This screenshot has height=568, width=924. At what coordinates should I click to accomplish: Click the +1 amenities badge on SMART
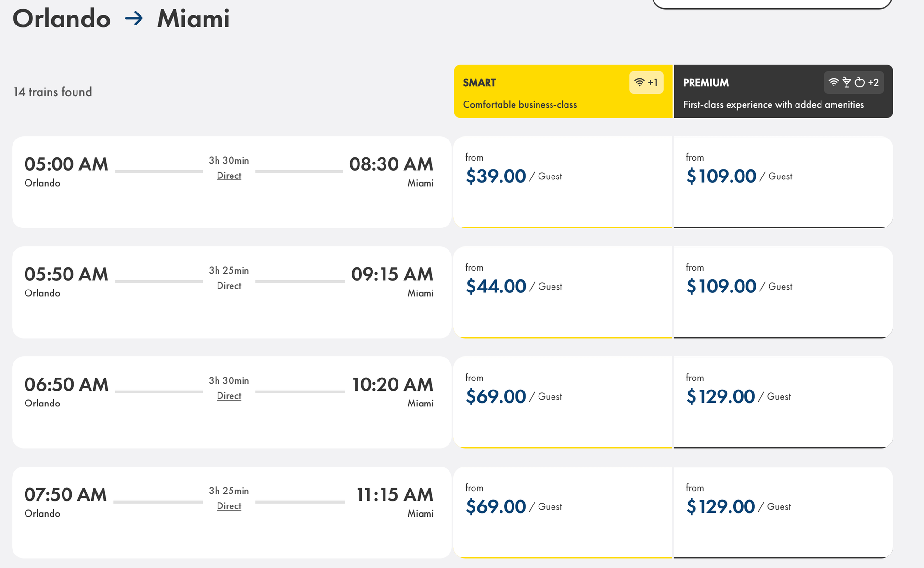click(652, 82)
